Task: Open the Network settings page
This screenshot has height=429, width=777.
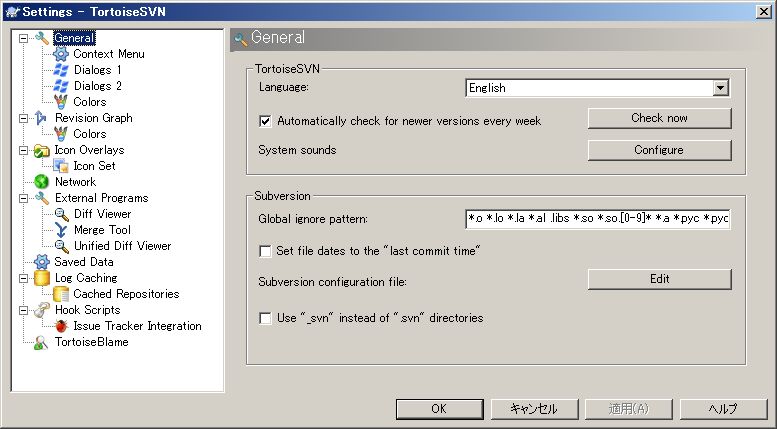Action: (x=75, y=182)
